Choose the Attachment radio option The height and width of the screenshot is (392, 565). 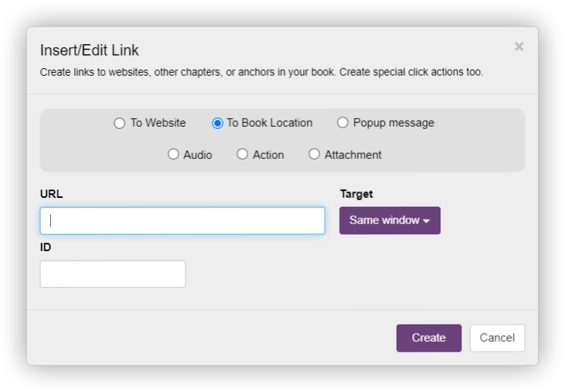(314, 154)
